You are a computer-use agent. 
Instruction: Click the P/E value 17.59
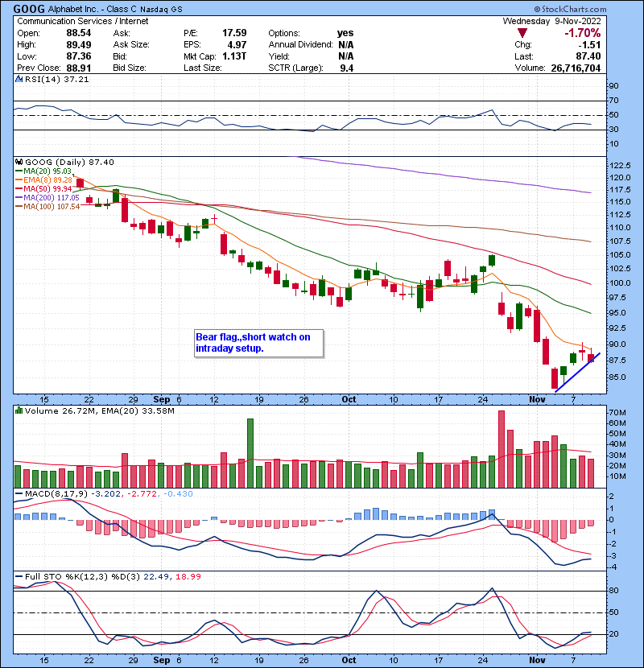pyautogui.click(x=234, y=33)
